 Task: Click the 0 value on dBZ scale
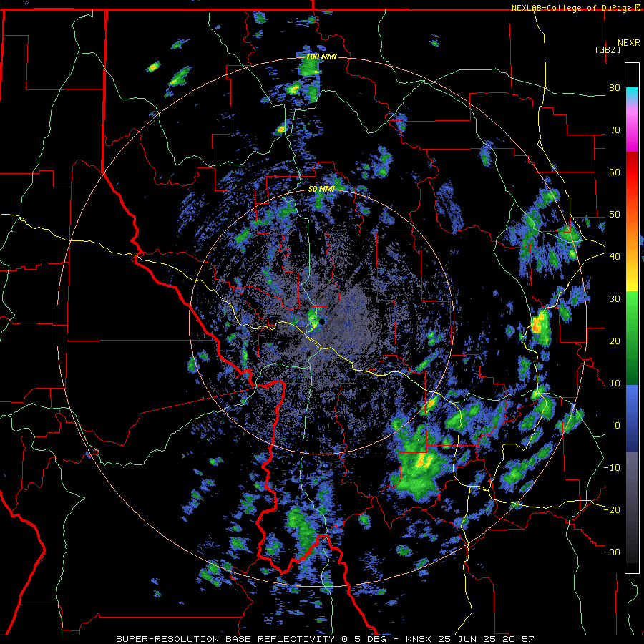click(618, 426)
